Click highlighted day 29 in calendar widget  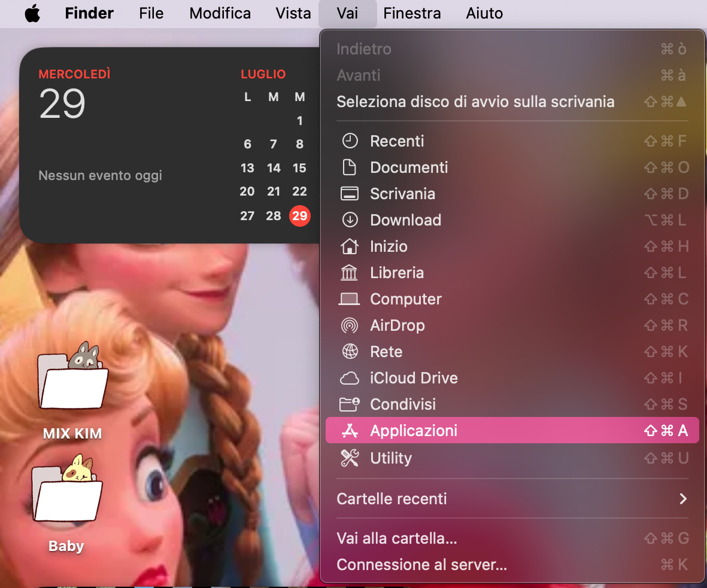300,216
